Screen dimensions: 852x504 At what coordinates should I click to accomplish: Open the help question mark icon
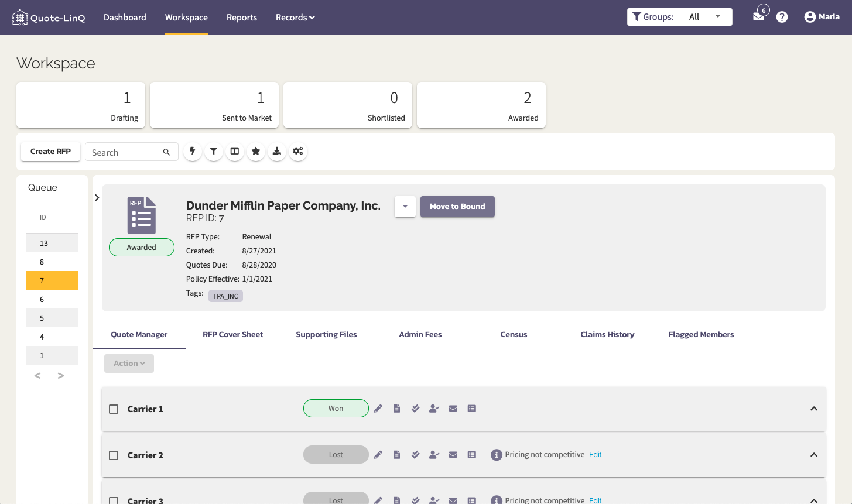pos(782,17)
